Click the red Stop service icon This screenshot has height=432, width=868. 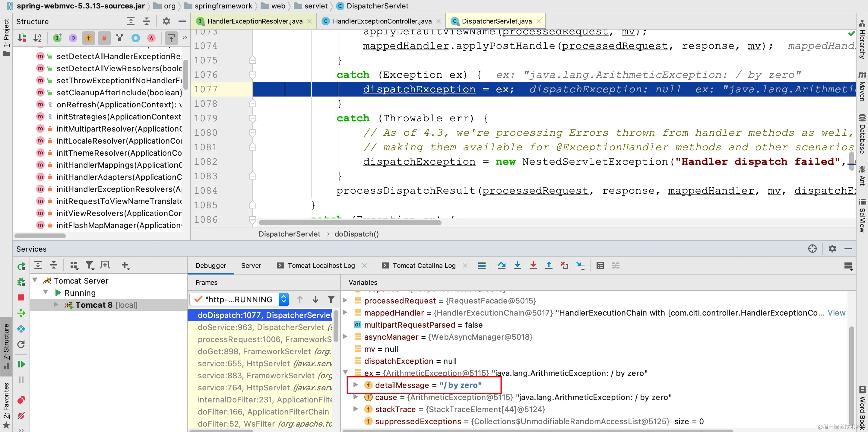[x=21, y=297]
